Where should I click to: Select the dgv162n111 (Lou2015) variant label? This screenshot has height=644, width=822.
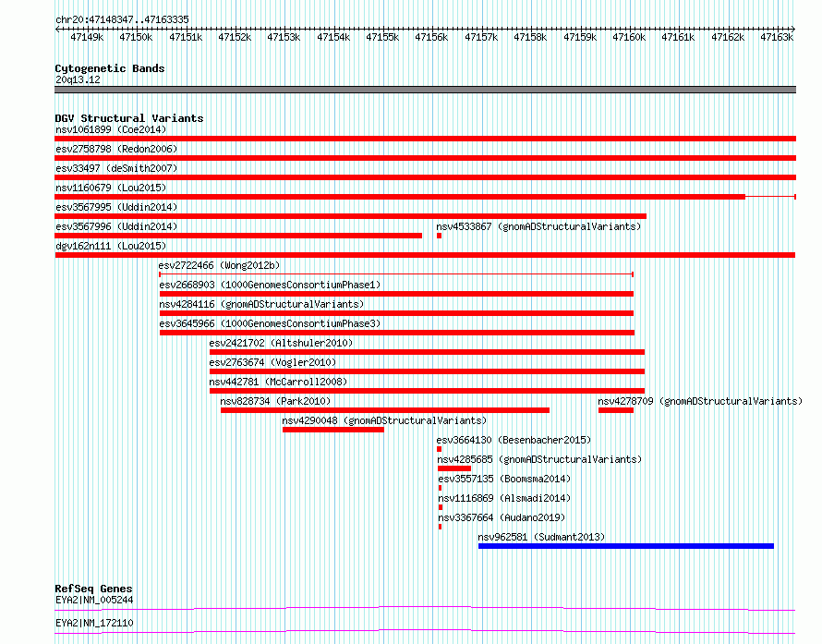111,246
